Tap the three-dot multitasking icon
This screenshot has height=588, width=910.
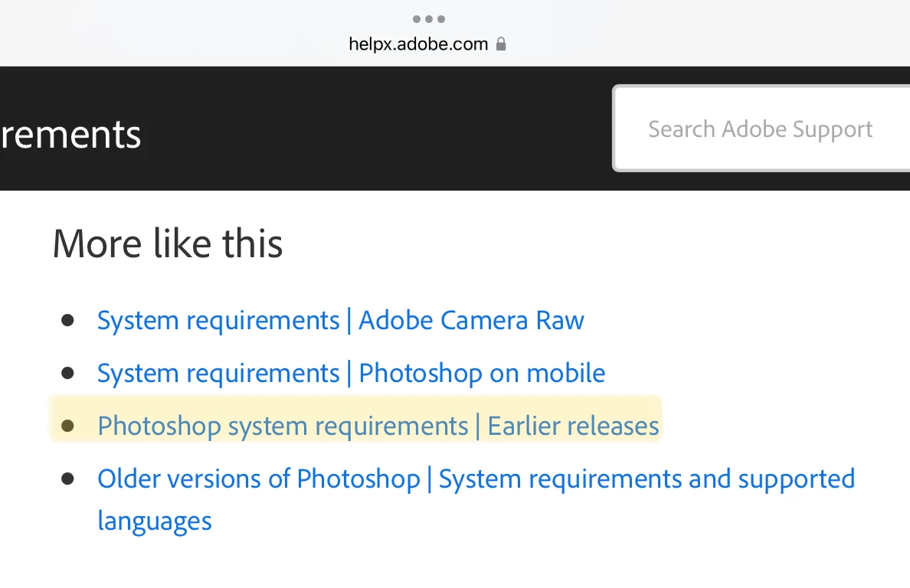tap(428, 19)
